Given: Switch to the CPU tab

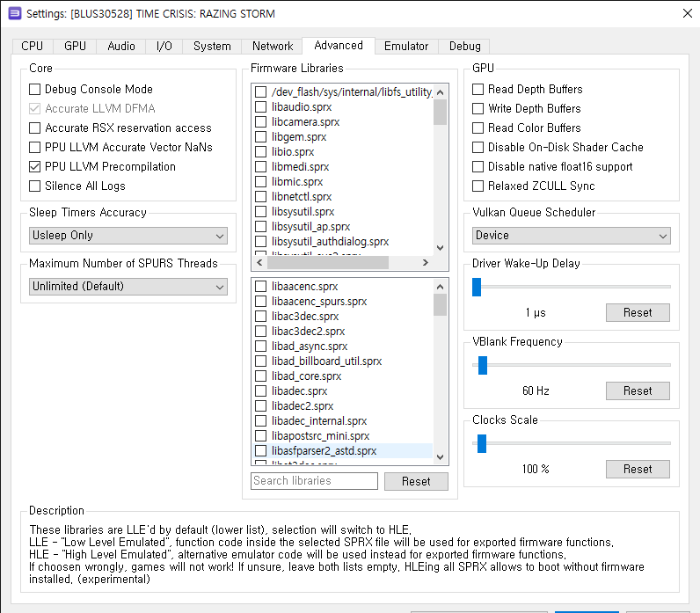Looking at the screenshot, I should (33, 46).
